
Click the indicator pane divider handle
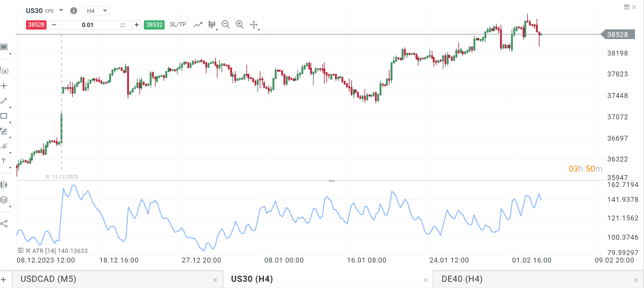click(x=332, y=181)
